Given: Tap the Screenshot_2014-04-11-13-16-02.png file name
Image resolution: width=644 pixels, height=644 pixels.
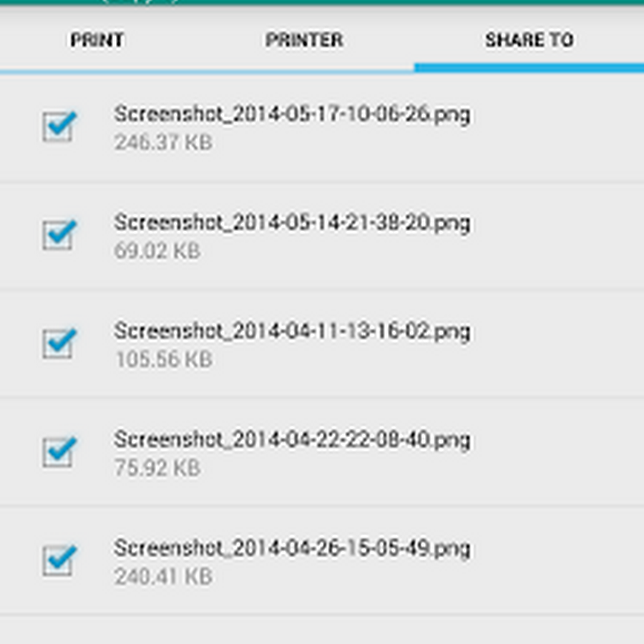Looking at the screenshot, I should coord(292,331).
